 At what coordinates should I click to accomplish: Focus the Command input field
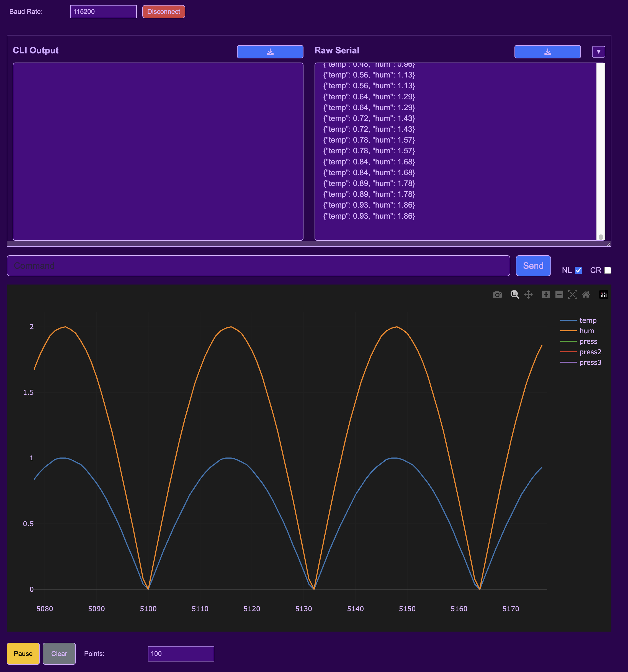click(258, 266)
